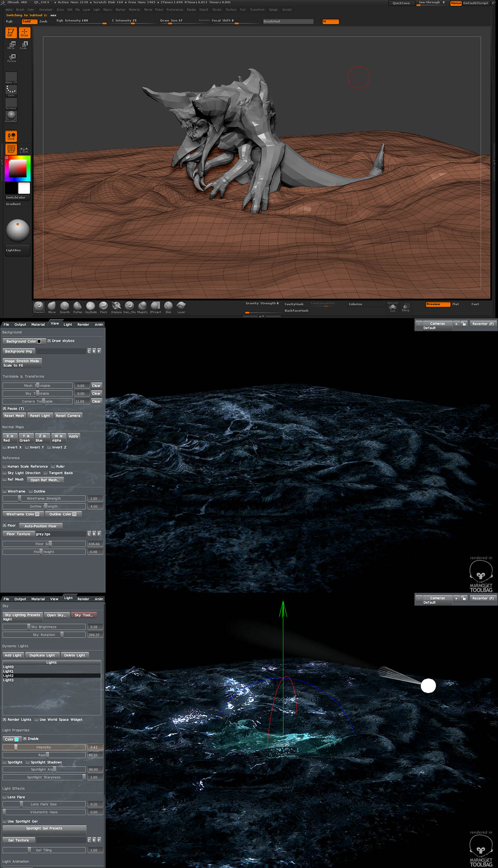Screen dimensions: 498x868
Task: Open the Y is Green dropdown
Action: coord(25,438)
